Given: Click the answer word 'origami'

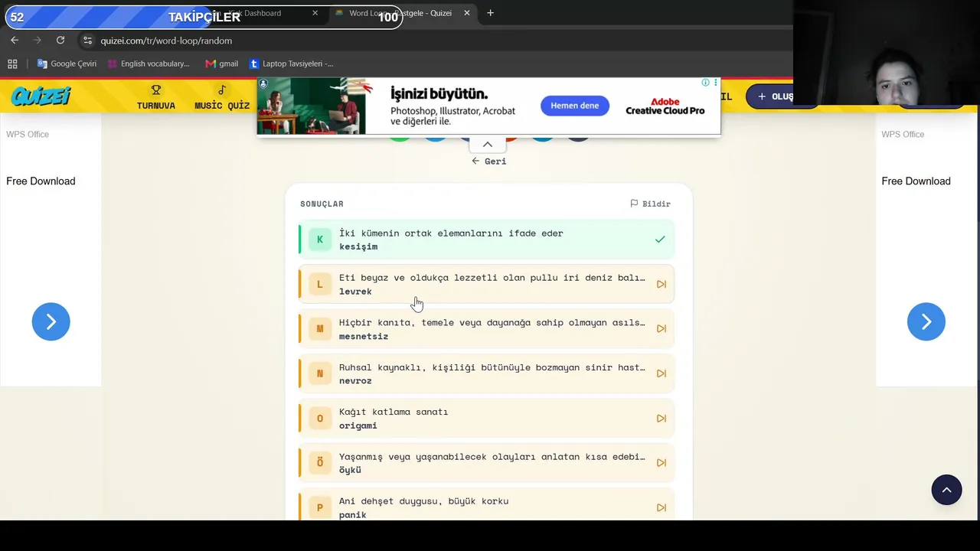Looking at the screenshot, I should click(x=358, y=425).
